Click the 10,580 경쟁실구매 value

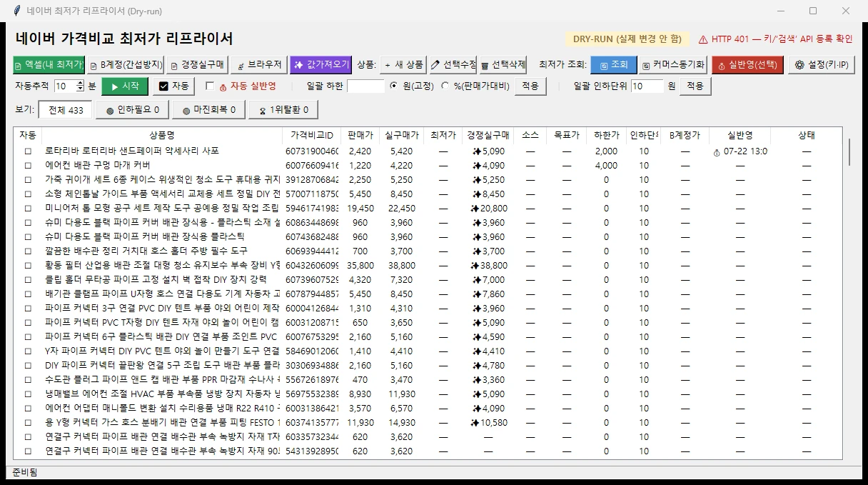point(489,423)
